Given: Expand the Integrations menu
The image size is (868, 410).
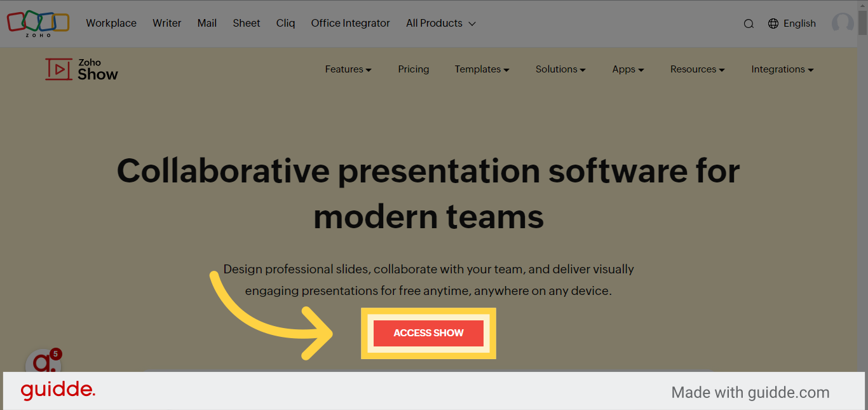Looking at the screenshot, I should [782, 69].
